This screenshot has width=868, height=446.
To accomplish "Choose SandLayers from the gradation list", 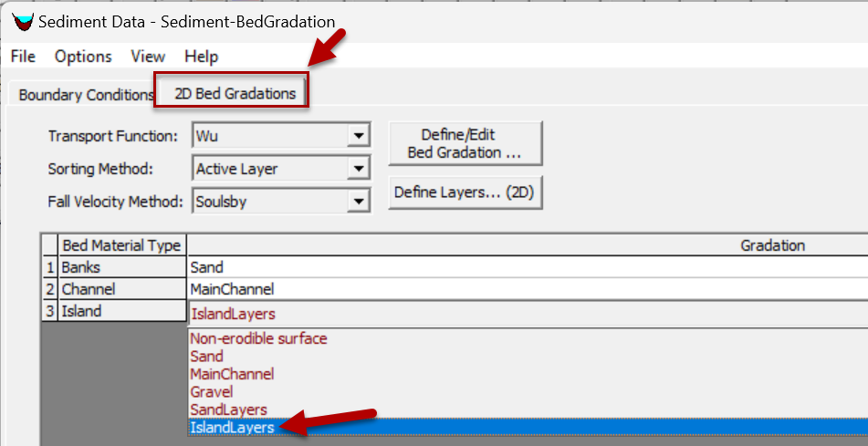I will coord(228,410).
